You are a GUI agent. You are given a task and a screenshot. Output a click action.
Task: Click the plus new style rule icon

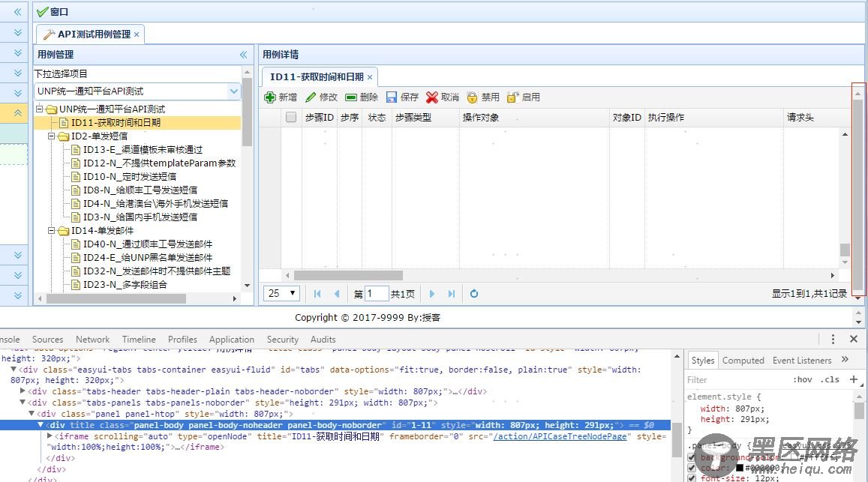pos(854,379)
